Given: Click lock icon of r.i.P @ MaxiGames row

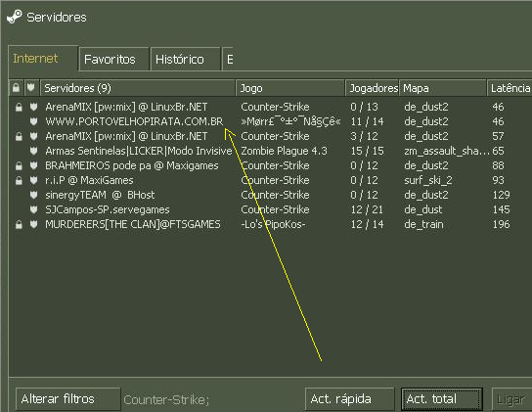Looking at the screenshot, I should 19,181.
